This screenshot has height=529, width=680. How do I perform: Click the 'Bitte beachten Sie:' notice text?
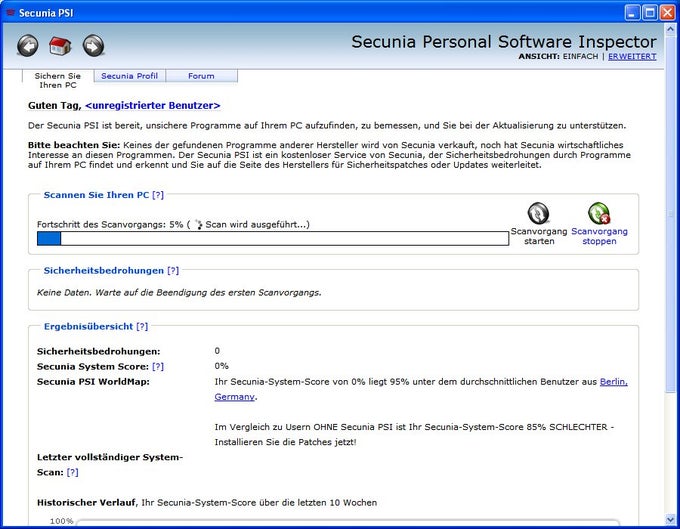(74, 145)
